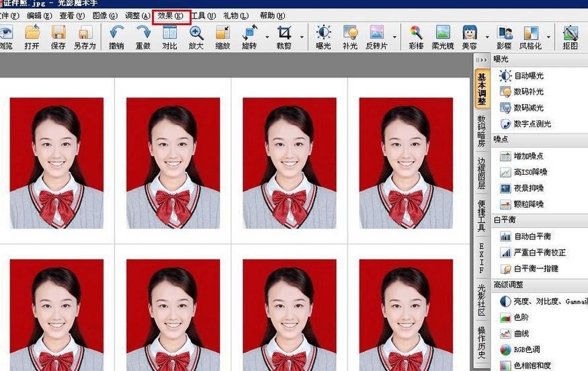The image size is (588, 371).
Task: Open dropdown arrow next to 旋转
Action: (x=267, y=37)
